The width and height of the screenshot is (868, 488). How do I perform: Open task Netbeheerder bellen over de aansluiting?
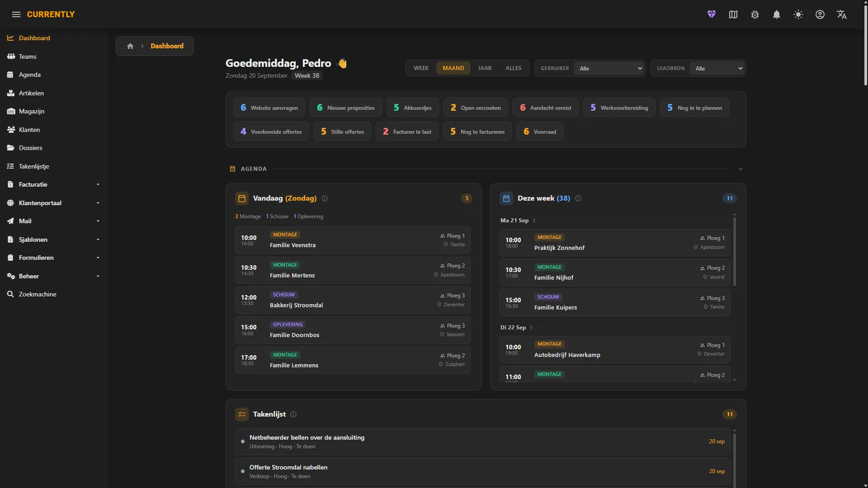482,441
